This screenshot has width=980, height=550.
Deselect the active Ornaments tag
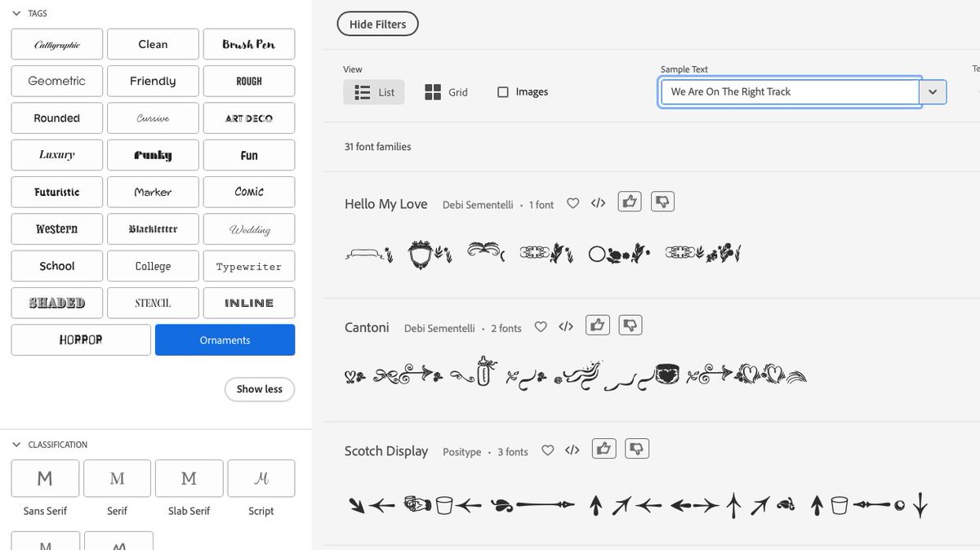[225, 340]
